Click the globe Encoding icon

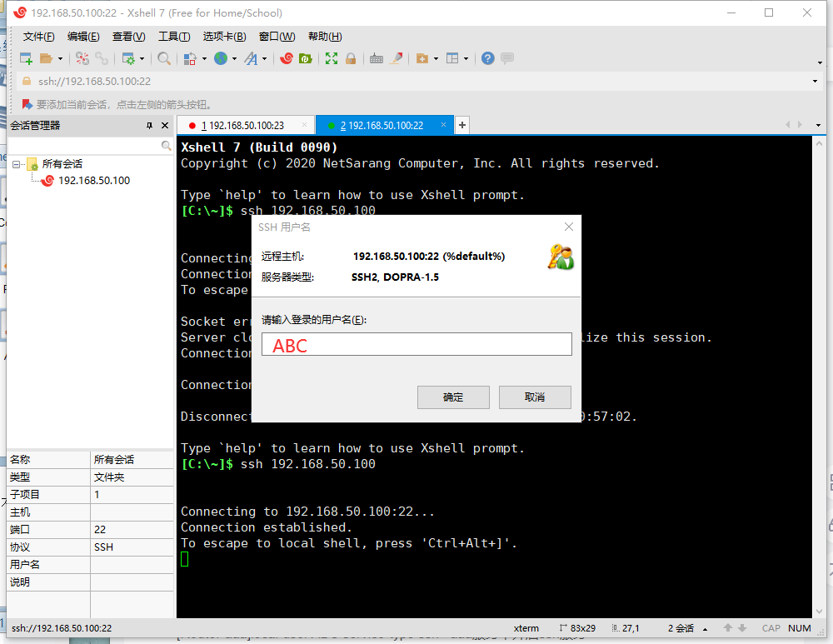221,58
